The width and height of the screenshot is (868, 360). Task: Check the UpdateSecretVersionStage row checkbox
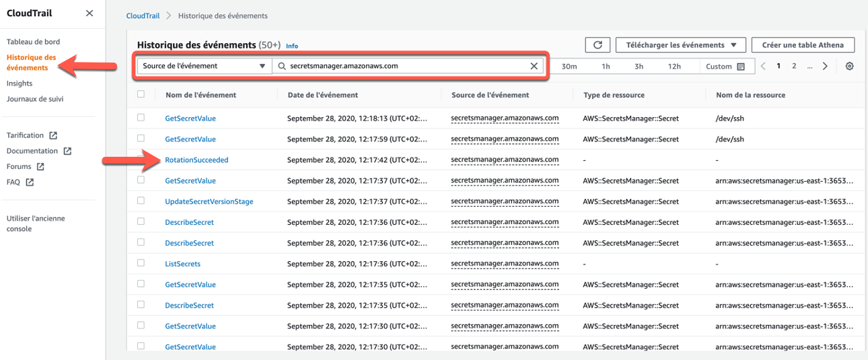(x=141, y=201)
